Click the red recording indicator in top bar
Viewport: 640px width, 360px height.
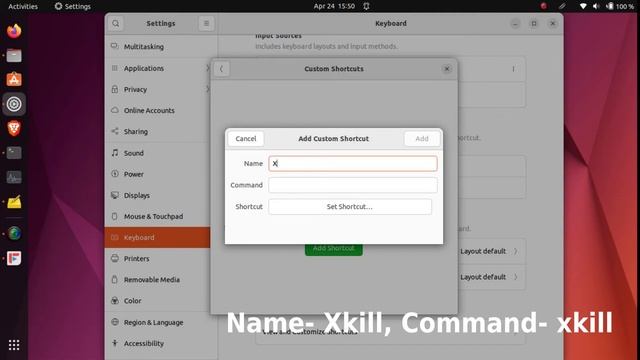tap(543, 6)
